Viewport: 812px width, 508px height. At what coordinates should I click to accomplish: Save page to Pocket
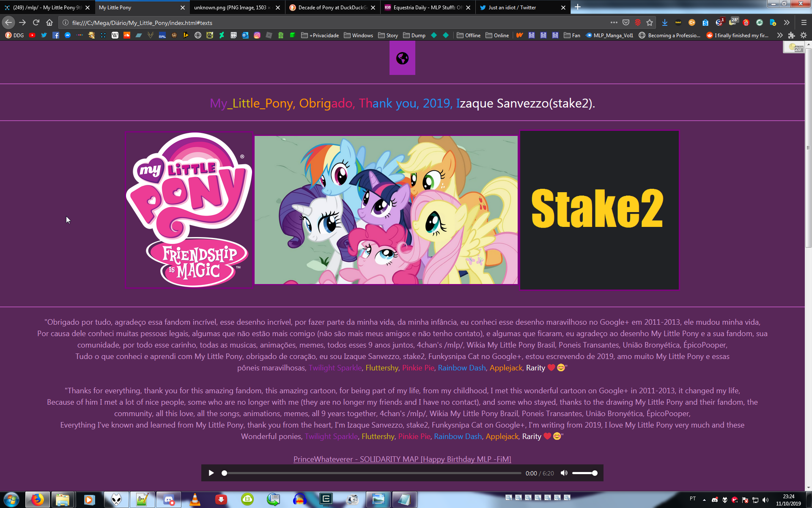pyautogui.click(x=626, y=22)
